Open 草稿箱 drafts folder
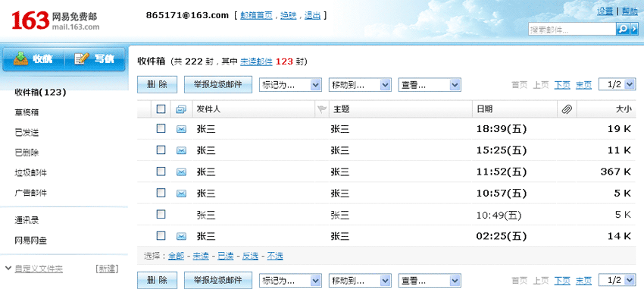This screenshot has height=299, width=644. (x=27, y=112)
